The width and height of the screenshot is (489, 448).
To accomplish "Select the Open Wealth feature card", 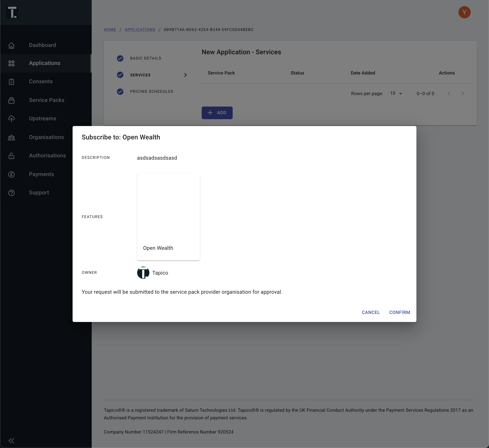I will coord(168,217).
